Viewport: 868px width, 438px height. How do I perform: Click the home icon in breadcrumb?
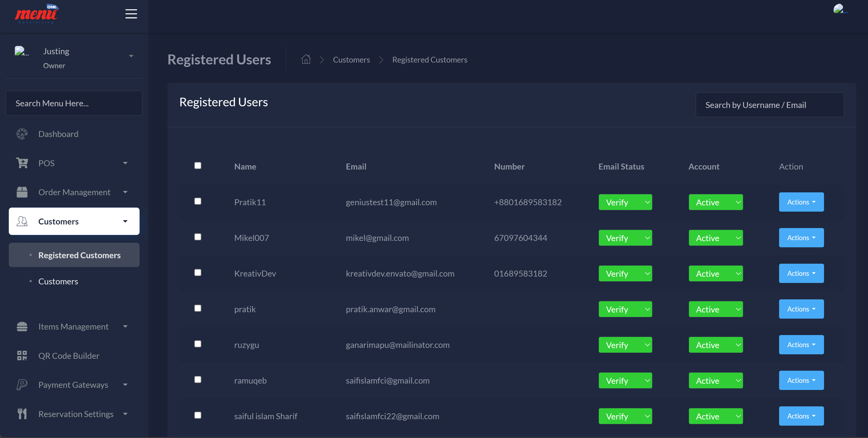tap(306, 59)
